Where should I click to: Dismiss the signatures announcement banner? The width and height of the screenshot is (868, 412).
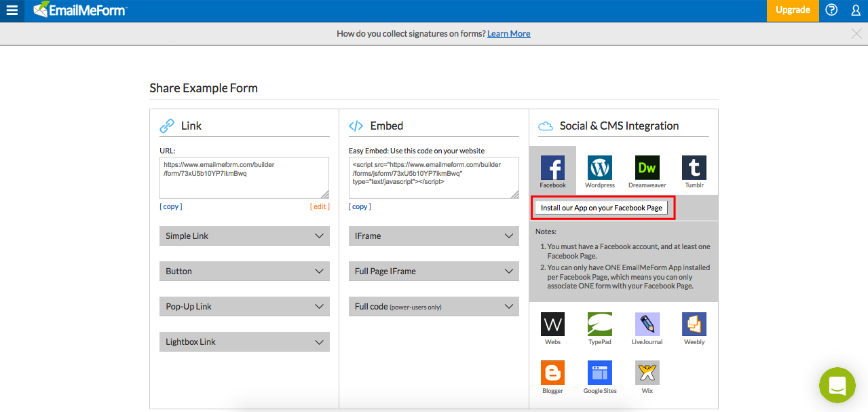856,34
